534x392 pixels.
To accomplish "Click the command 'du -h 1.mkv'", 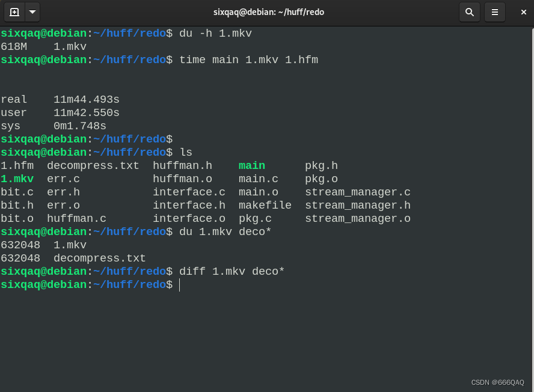I will coord(215,34).
